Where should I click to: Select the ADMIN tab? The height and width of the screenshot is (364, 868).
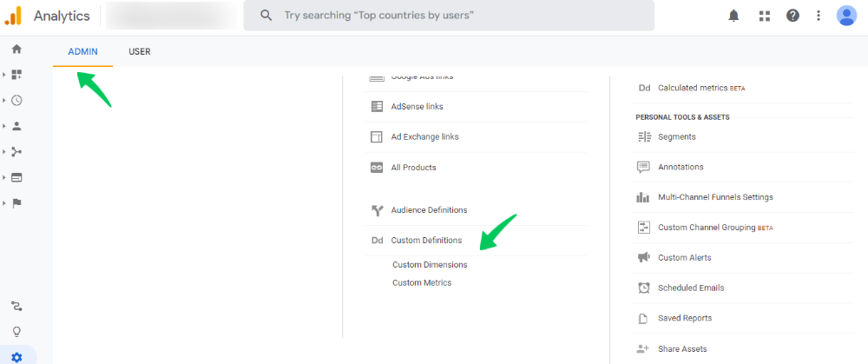[x=82, y=52]
